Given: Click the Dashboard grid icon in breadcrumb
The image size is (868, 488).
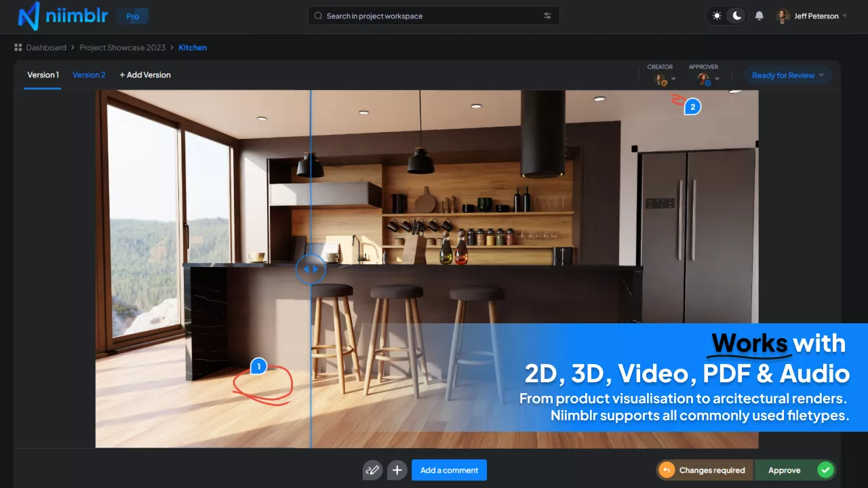Looking at the screenshot, I should point(18,47).
